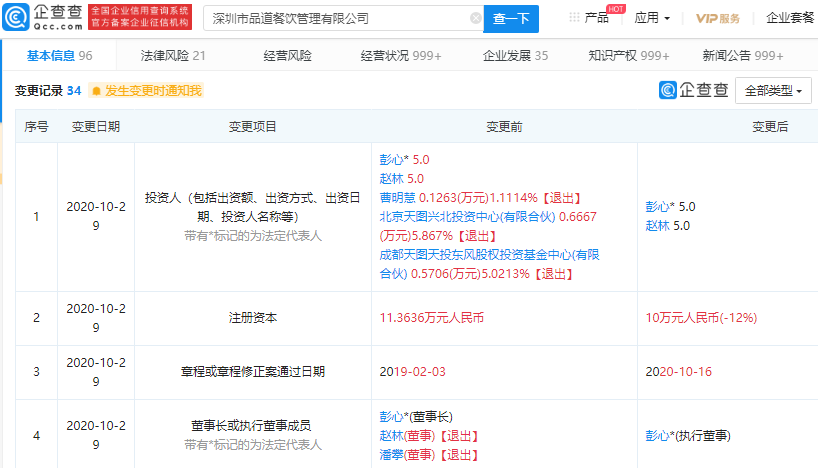Switch to 新闻公告 999+ tab
The width and height of the screenshot is (818, 468).
pos(743,55)
